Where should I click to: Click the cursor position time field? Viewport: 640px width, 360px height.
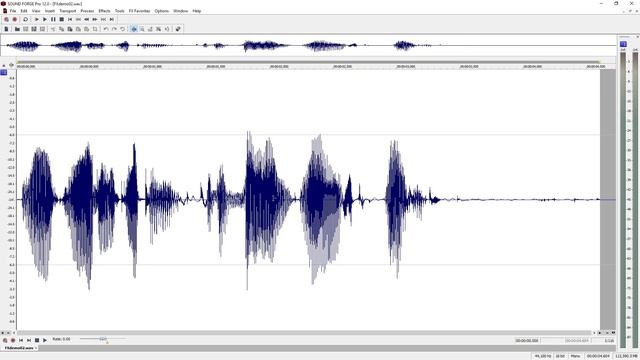pyautogui.click(x=527, y=340)
